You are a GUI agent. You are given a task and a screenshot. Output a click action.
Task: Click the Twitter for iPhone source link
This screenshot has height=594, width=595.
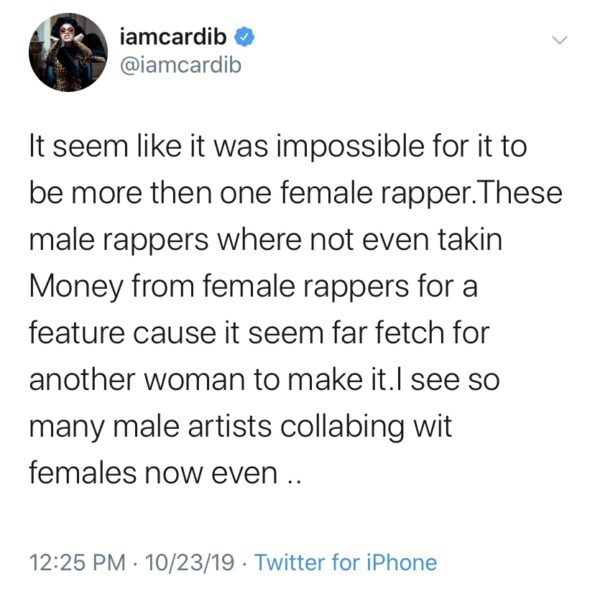(x=346, y=562)
